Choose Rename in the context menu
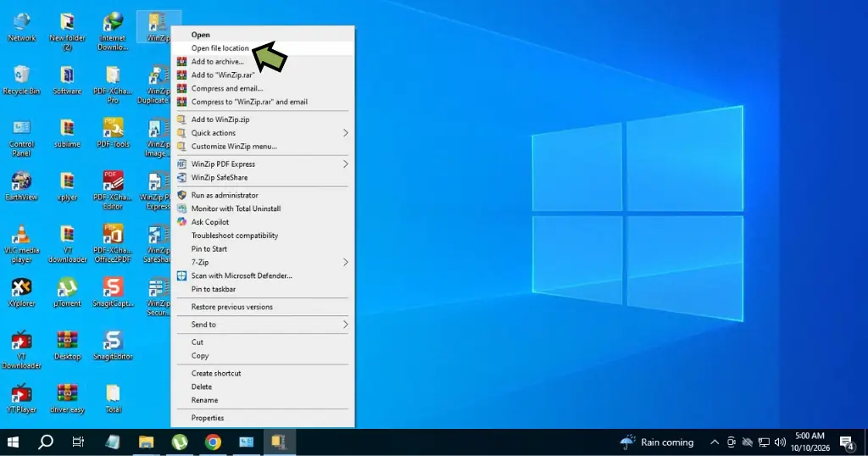The width and height of the screenshot is (868, 456). 263,400
